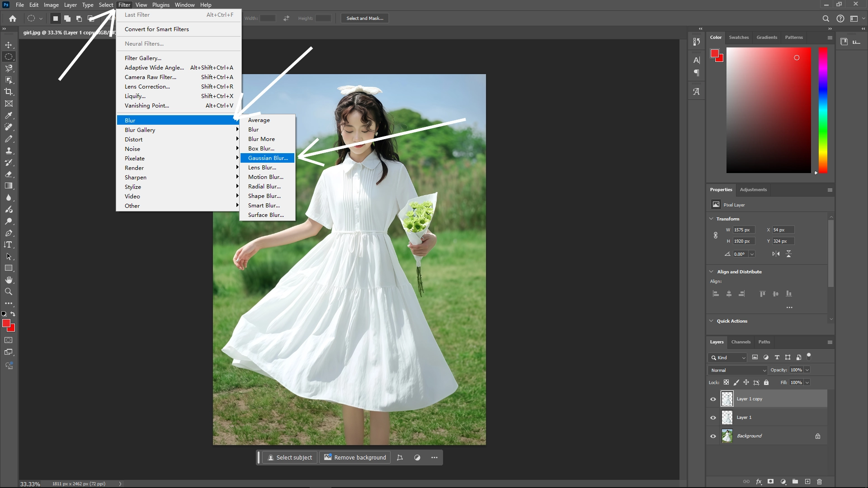Select the Zoom tool
Screen dimensions: 868x488
pyautogui.click(x=8, y=291)
